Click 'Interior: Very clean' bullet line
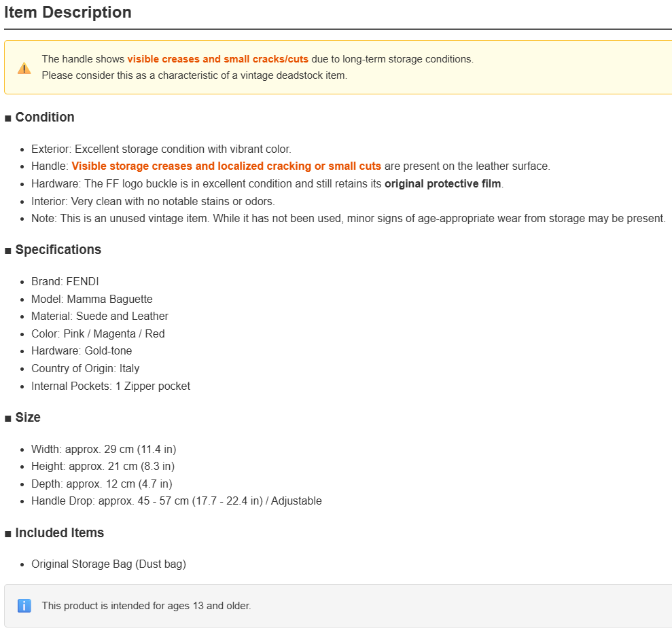Screen dimensions: 672x635 click(x=153, y=202)
